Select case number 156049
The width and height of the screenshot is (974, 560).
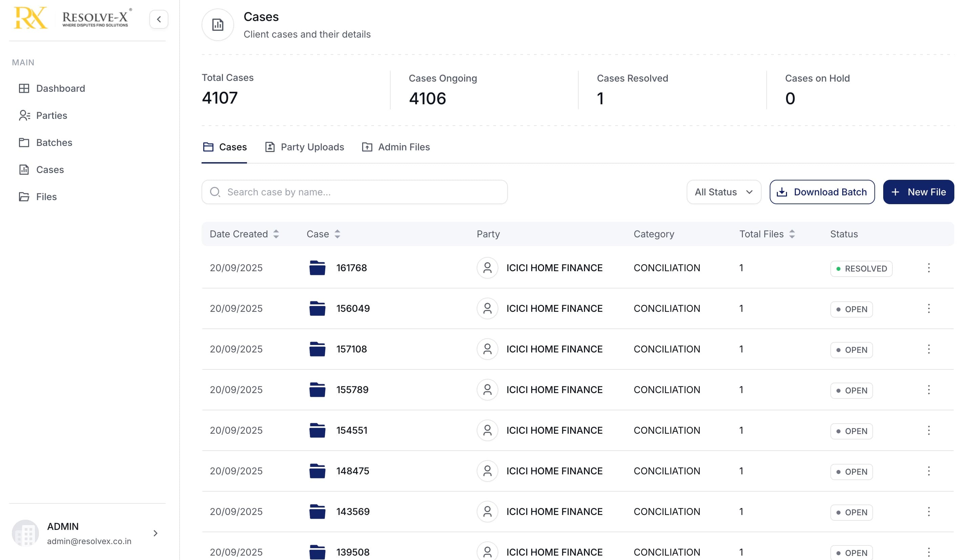click(x=353, y=308)
